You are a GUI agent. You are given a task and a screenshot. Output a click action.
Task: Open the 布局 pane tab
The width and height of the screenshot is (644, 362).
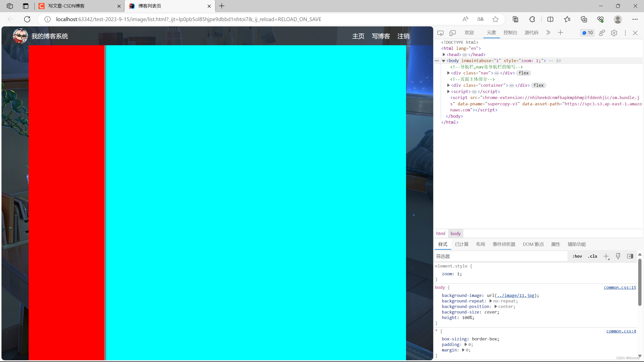(x=480, y=244)
